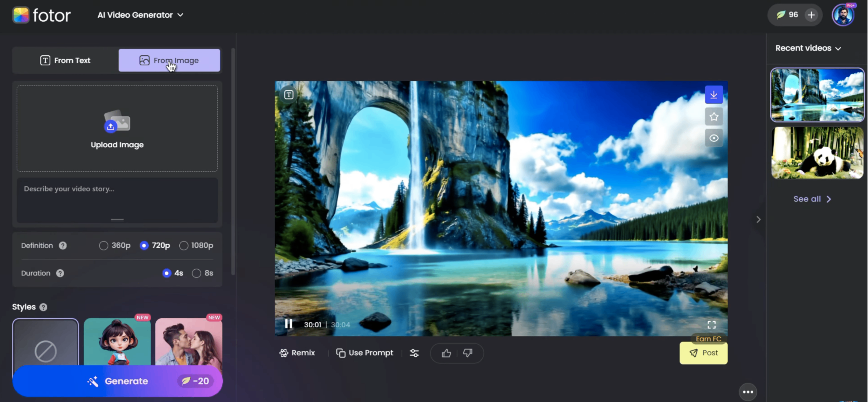Open video settings sliders icon
Image resolution: width=868 pixels, height=402 pixels.
coord(414,353)
